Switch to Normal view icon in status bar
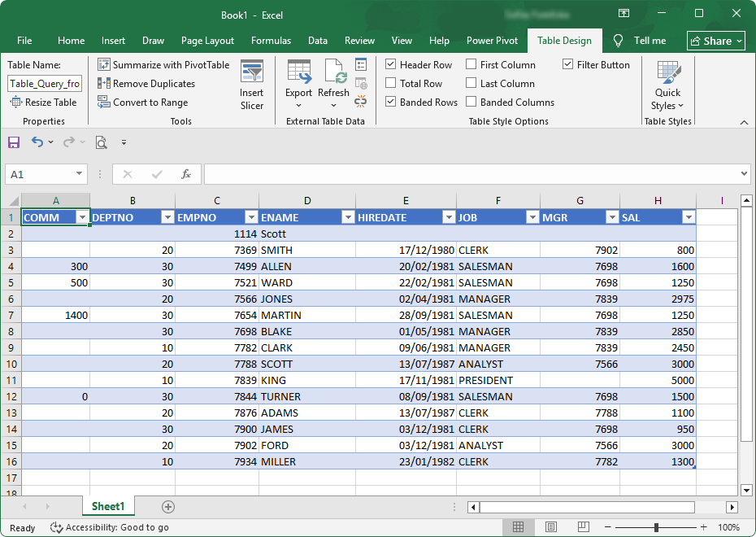756x537 pixels. (x=519, y=527)
